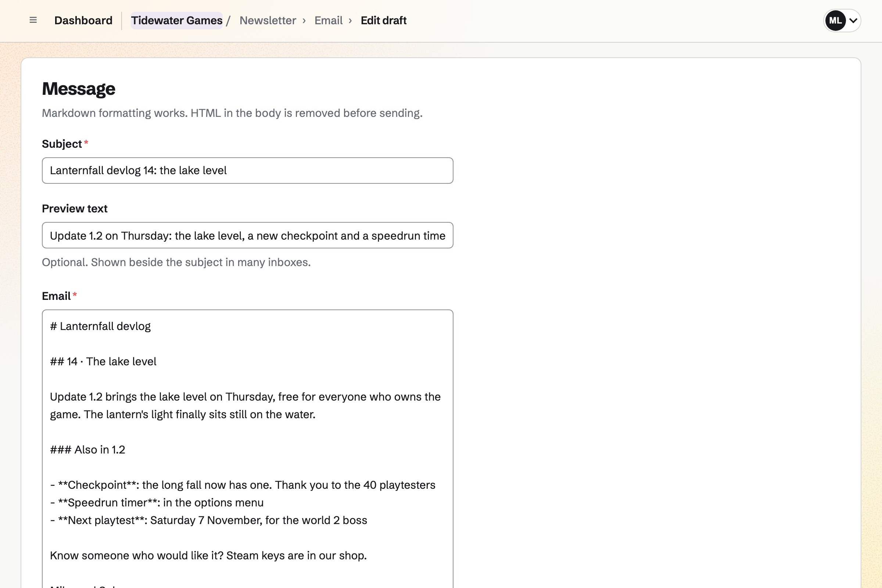Click the Message heading
The image size is (882, 588).
click(x=78, y=89)
